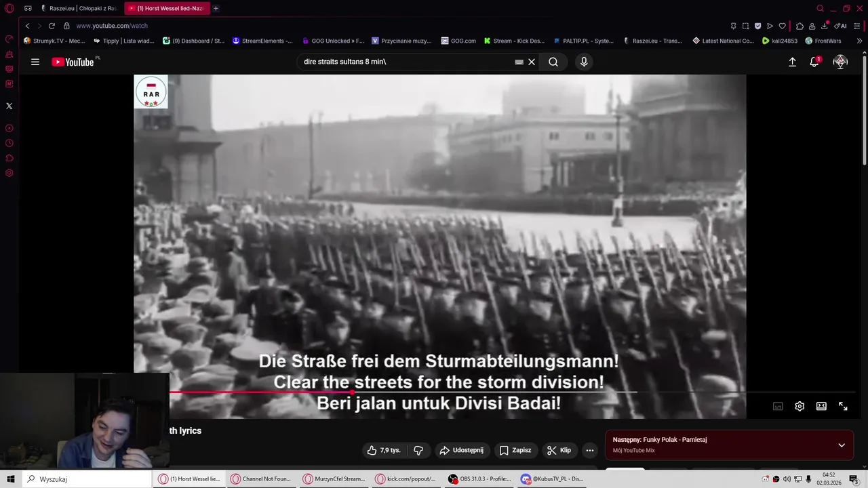This screenshot has height=488, width=868.
Task: Switch to OBS 31.0.3 taskbar window
Action: 480,479
